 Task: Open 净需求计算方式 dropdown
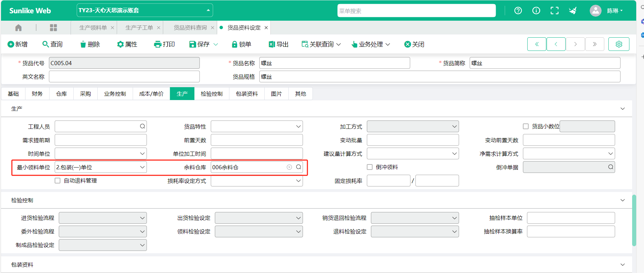[x=569, y=153]
